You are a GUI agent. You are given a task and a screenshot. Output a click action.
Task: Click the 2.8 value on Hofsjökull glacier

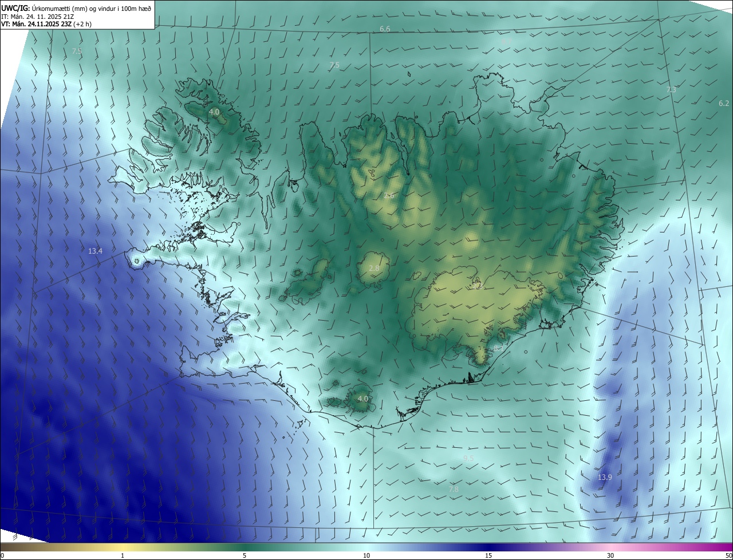[x=374, y=269]
